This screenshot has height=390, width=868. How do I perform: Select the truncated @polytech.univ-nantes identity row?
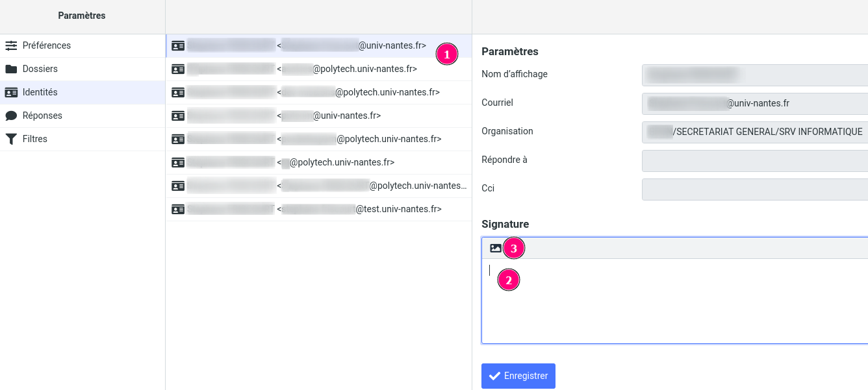[318, 186]
